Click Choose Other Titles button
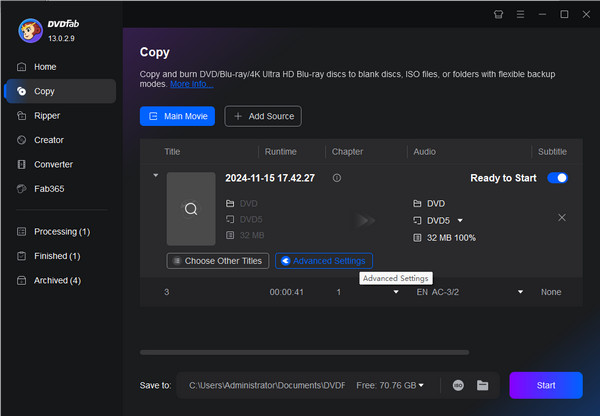600x416 pixels. tap(218, 261)
